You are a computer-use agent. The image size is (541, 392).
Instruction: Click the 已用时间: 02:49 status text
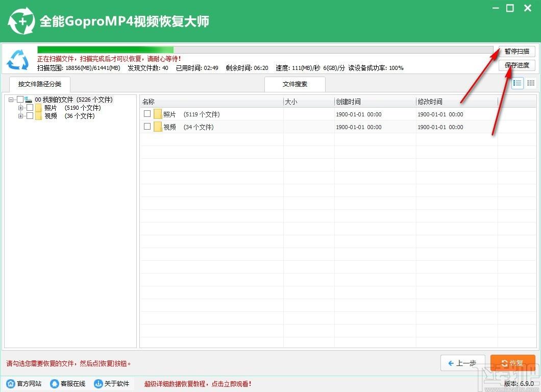[x=197, y=68]
